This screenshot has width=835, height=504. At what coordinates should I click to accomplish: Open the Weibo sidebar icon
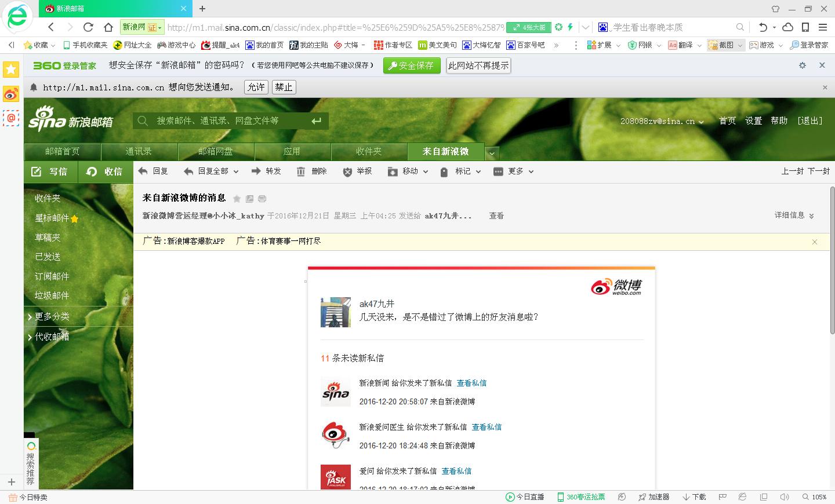(x=11, y=94)
